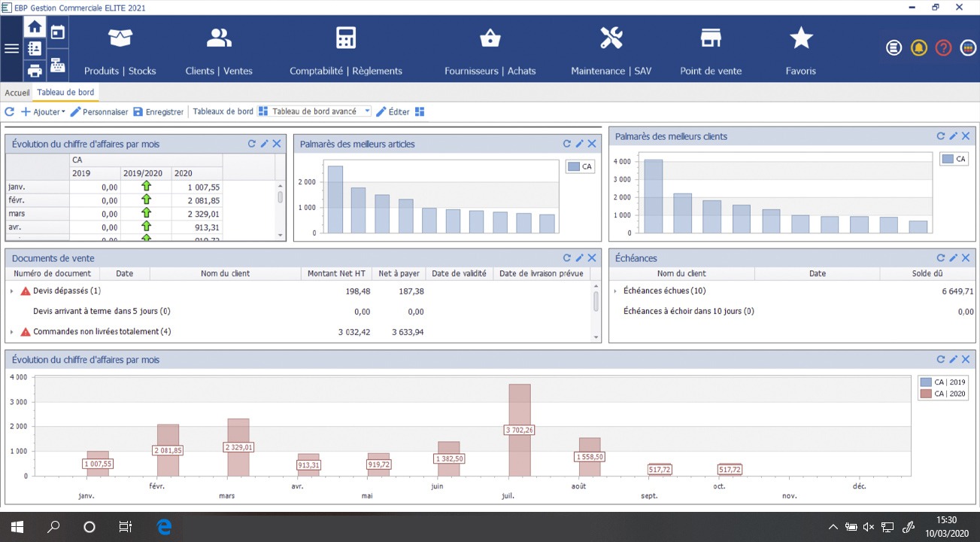This screenshot has width=980, height=542.
Task: Refresh the bottom revenue chart widget
Action: pyautogui.click(x=940, y=360)
